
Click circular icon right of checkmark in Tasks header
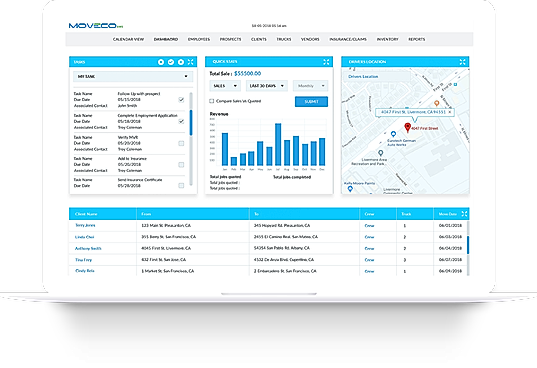181,62
